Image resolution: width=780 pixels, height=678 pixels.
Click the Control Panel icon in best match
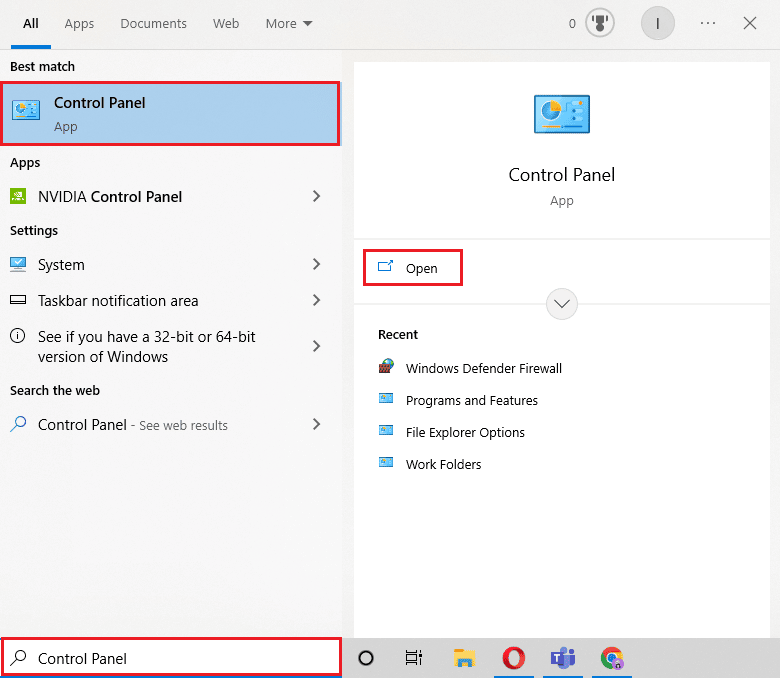(x=26, y=110)
